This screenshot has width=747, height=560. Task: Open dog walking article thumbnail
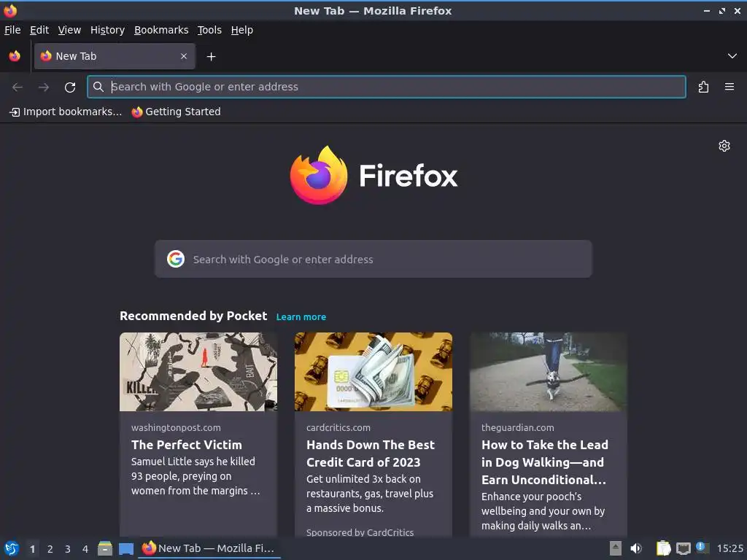[x=549, y=372]
